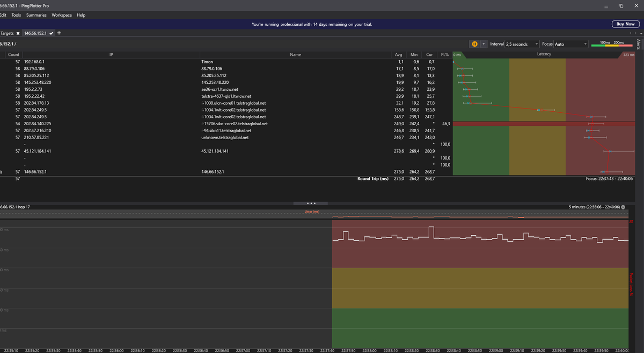Screen dimensions: 644x353
Task: Click the Min column header
Action: 414,54
